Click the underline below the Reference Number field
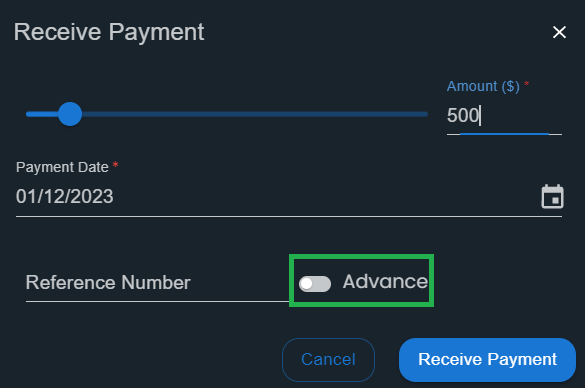 coord(158,302)
